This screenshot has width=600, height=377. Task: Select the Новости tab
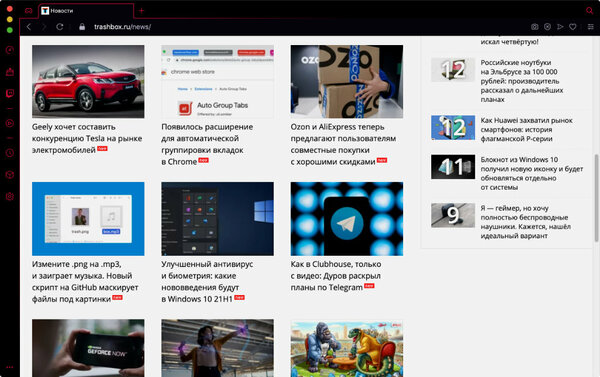click(86, 11)
